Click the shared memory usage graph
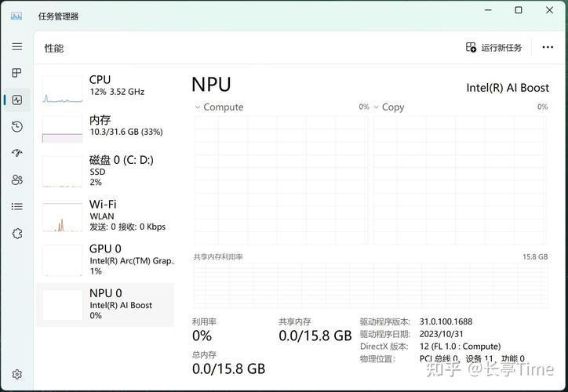Viewport: 568px width, 392px height. 370,285
